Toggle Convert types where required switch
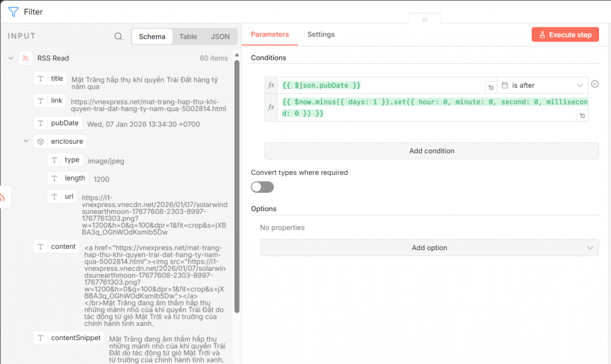 pyautogui.click(x=263, y=187)
